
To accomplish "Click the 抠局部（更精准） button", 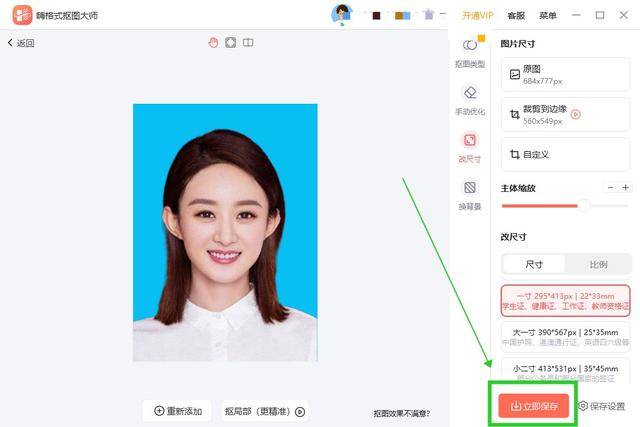I will click(x=264, y=411).
